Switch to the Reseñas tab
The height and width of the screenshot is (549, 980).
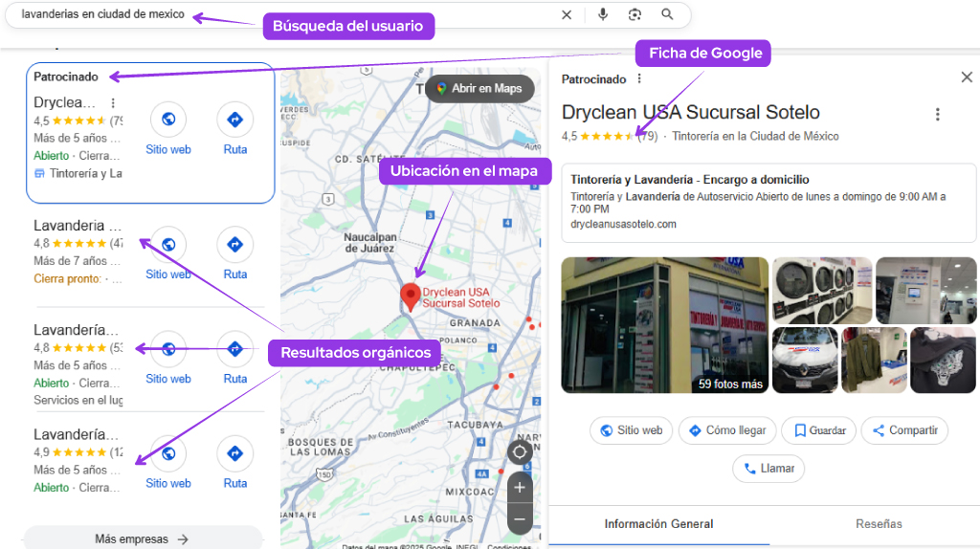click(x=879, y=524)
